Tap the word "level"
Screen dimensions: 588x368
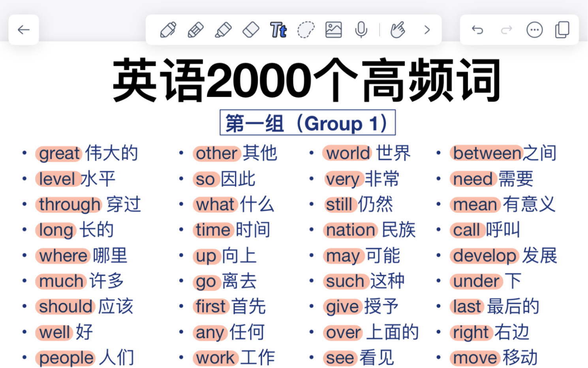pyautogui.click(x=57, y=179)
